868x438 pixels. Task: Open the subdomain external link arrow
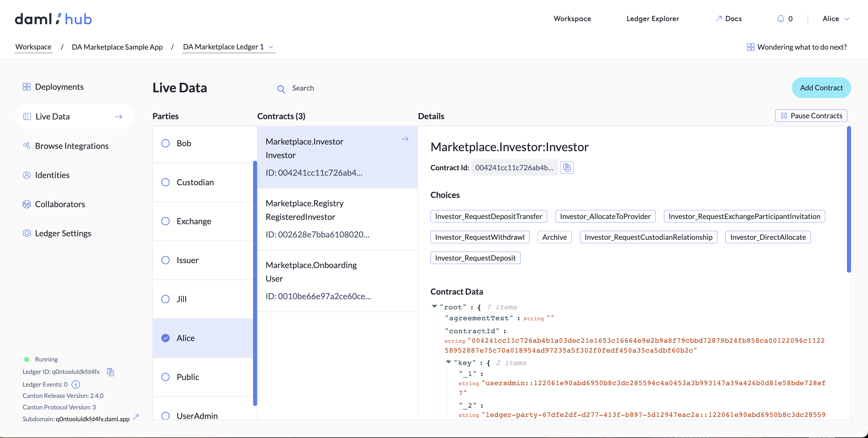coord(136,417)
